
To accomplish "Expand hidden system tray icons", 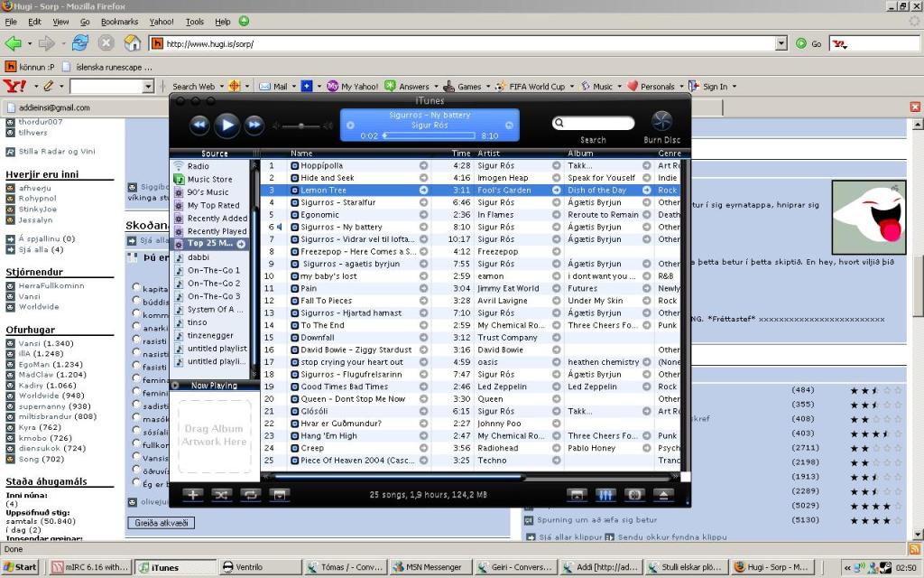I will tap(847, 568).
